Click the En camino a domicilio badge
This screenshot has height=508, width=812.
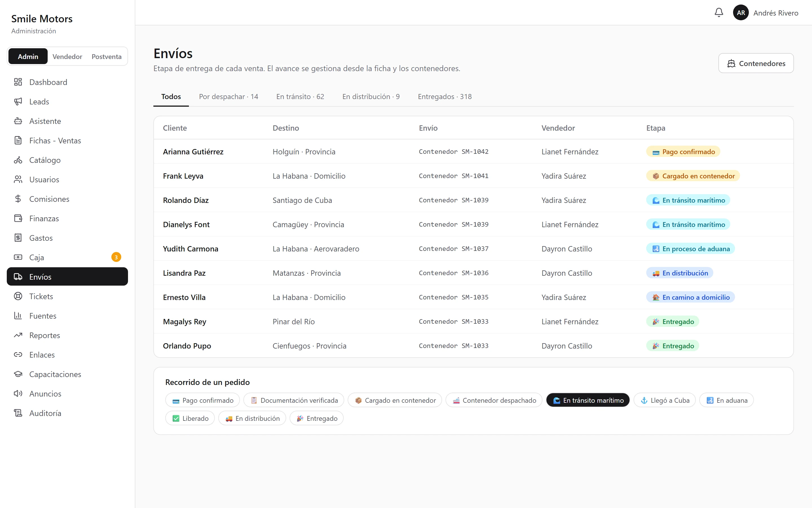tap(690, 297)
